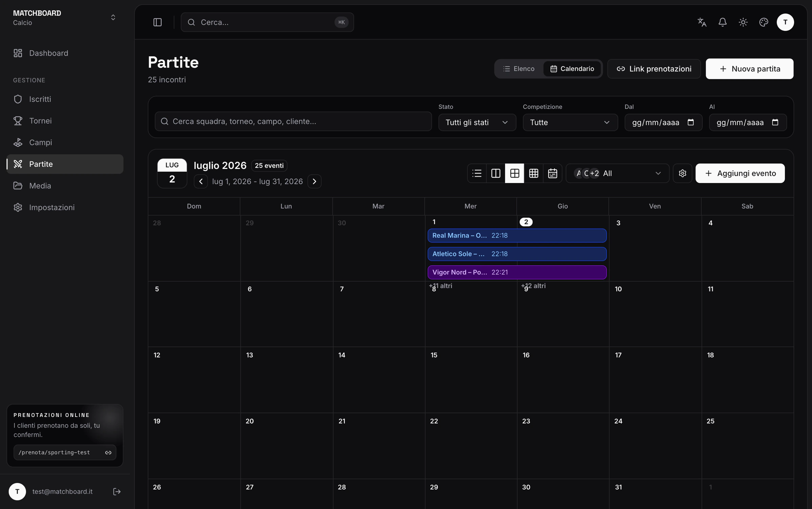Open the calendar settings gear
The height and width of the screenshot is (509, 812).
[682, 173]
